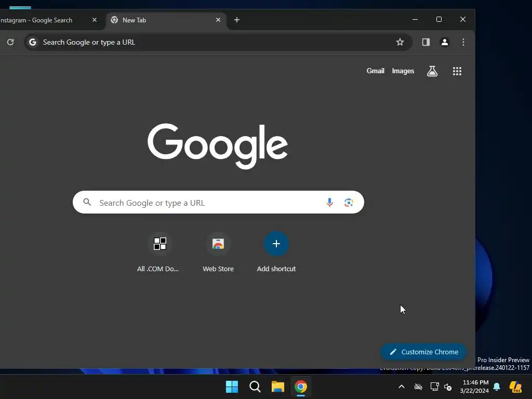The height and width of the screenshot is (399, 532).
Task: Open the Google apps grid
Action: (x=457, y=71)
